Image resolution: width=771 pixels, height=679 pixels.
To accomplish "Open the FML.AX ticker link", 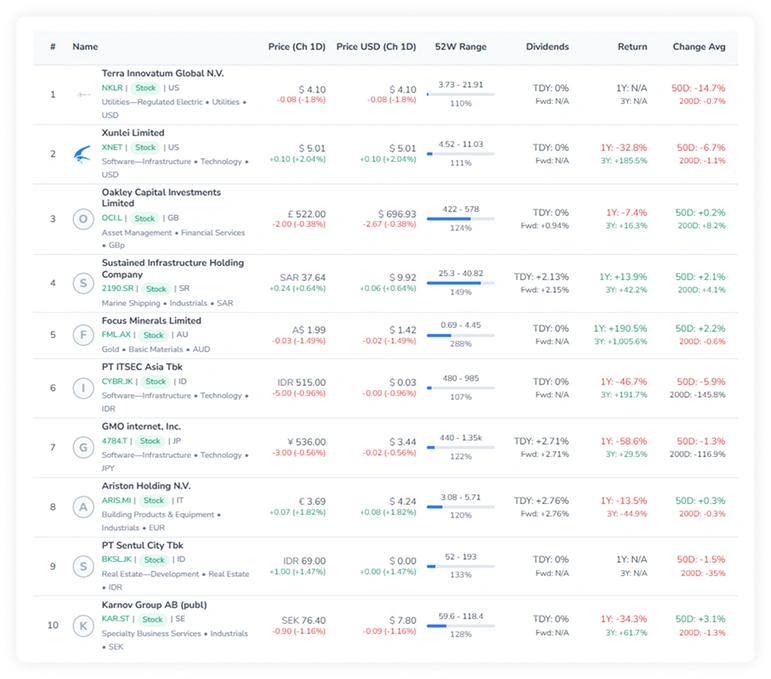I will [116, 334].
